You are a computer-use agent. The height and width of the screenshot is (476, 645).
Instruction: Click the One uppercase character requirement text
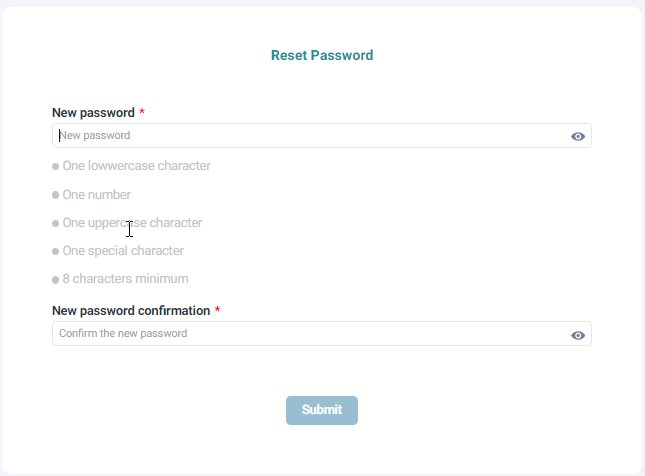point(133,223)
